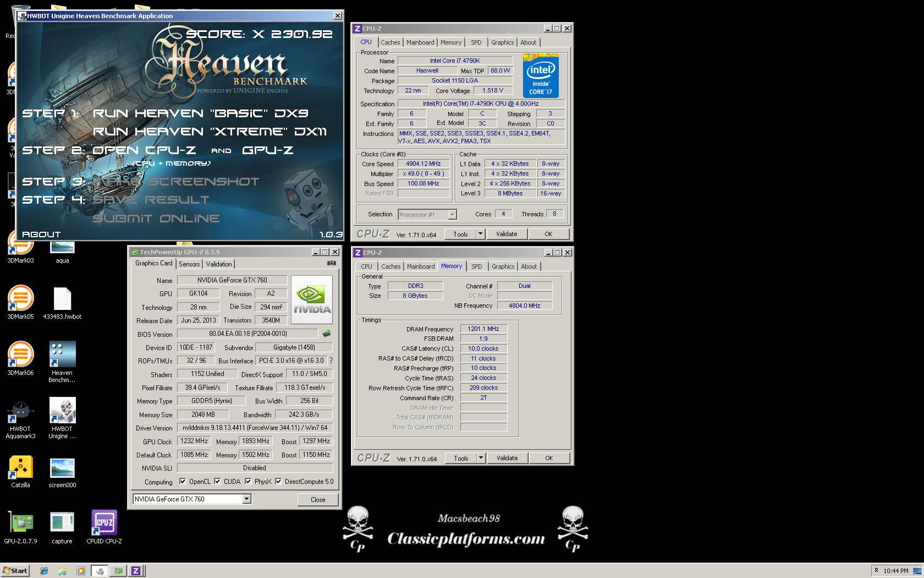Open the file explorer taskbar icon
The width and height of the screenshot is (924, 578).
point(62,571)
